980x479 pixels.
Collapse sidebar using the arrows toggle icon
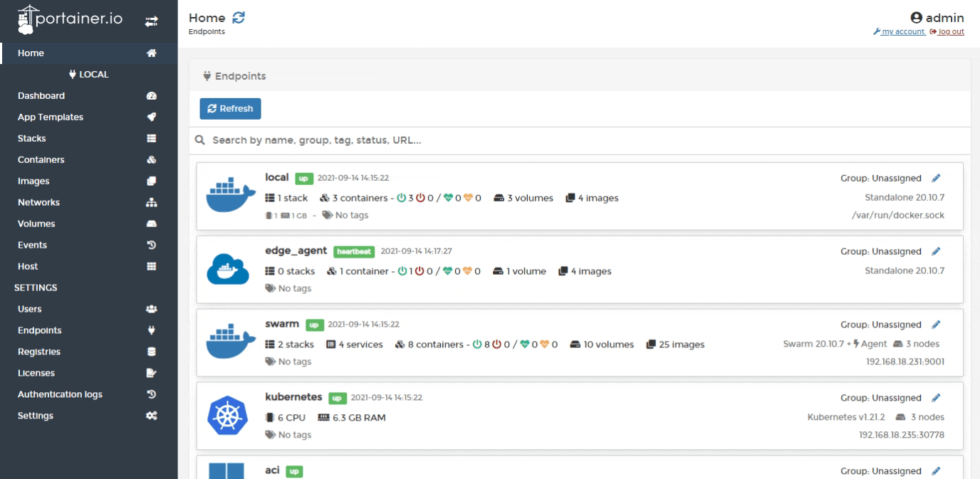pos(151,23)
